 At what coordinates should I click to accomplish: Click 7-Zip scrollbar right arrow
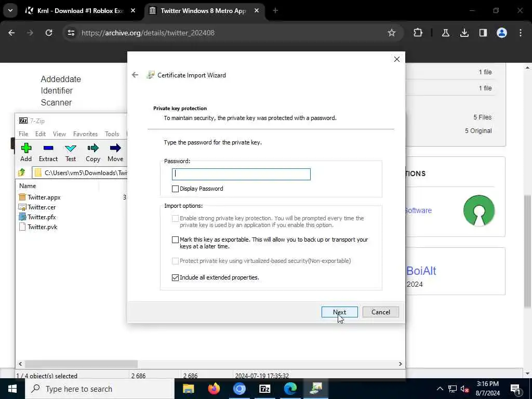coord(401,364)
